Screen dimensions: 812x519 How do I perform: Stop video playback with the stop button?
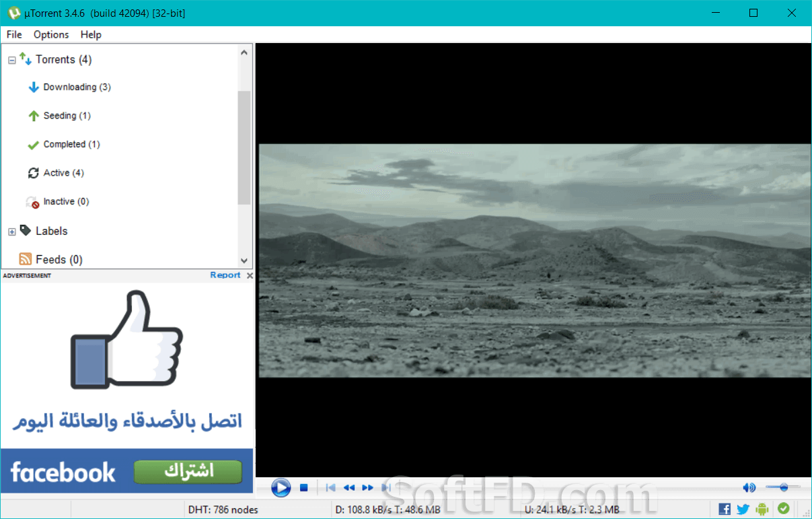click(x=303, y=487)
